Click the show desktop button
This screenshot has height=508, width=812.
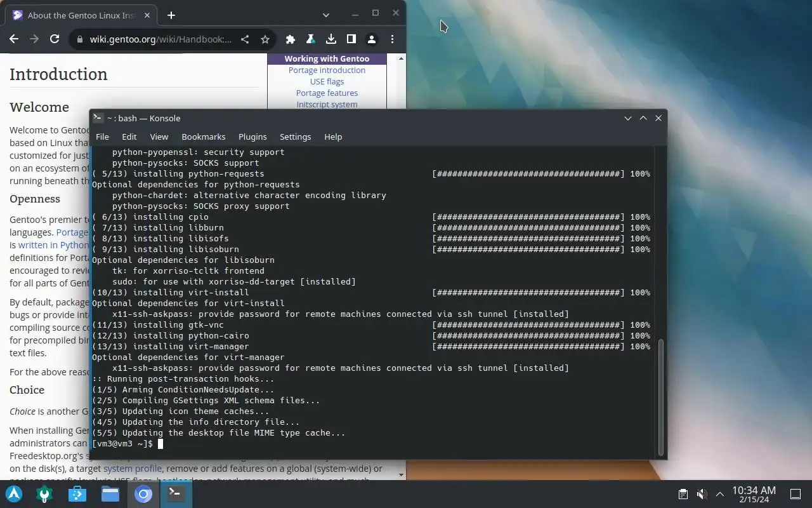click(796, 494)
